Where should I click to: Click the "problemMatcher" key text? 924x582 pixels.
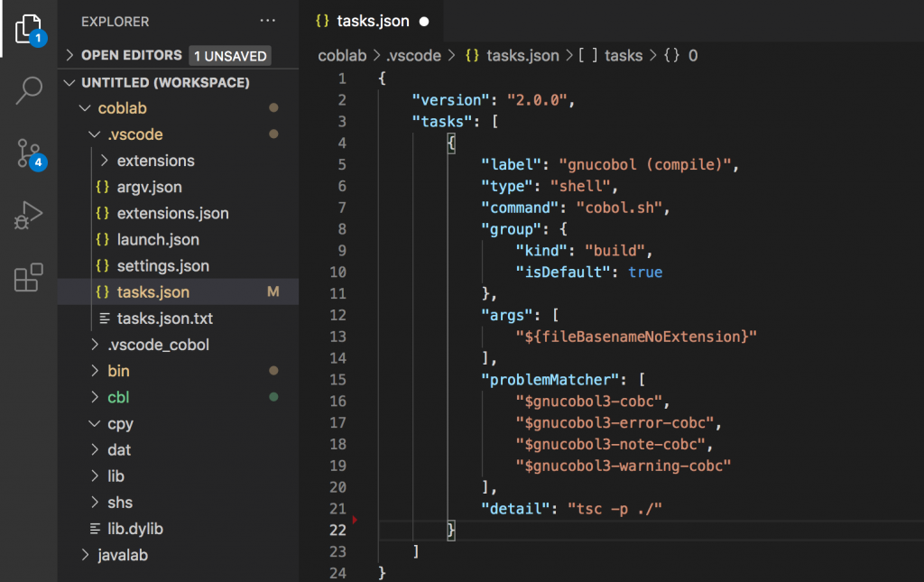click(x=550, y=379)
